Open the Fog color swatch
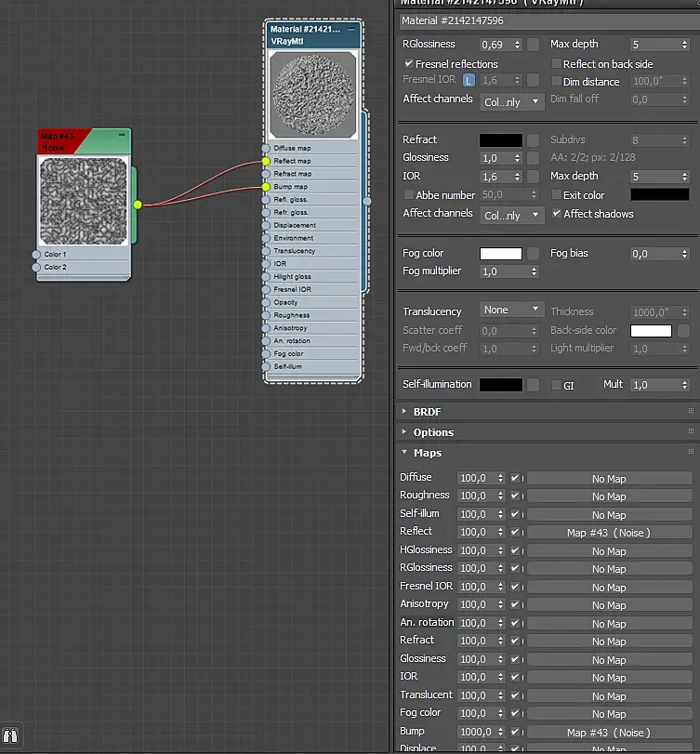Screen dimensions: 700x754 click(500, 253)
